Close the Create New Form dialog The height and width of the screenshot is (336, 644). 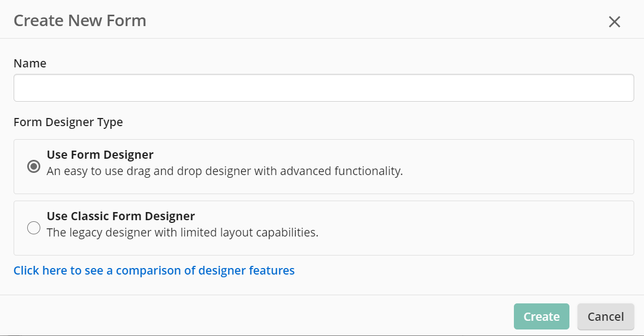click(x=615, y=22)
